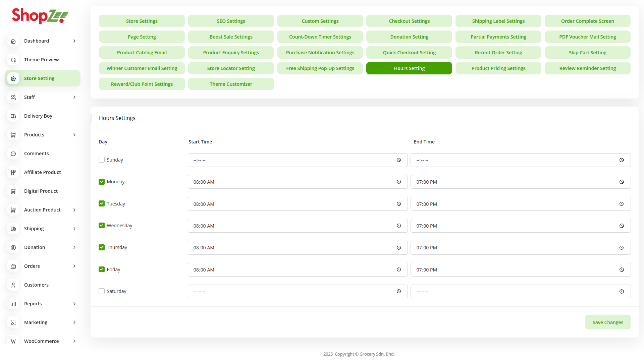This screenshot has height=362, width=644.
Task: Click the Dashboard home icon
Action: [x=13, y=41]
